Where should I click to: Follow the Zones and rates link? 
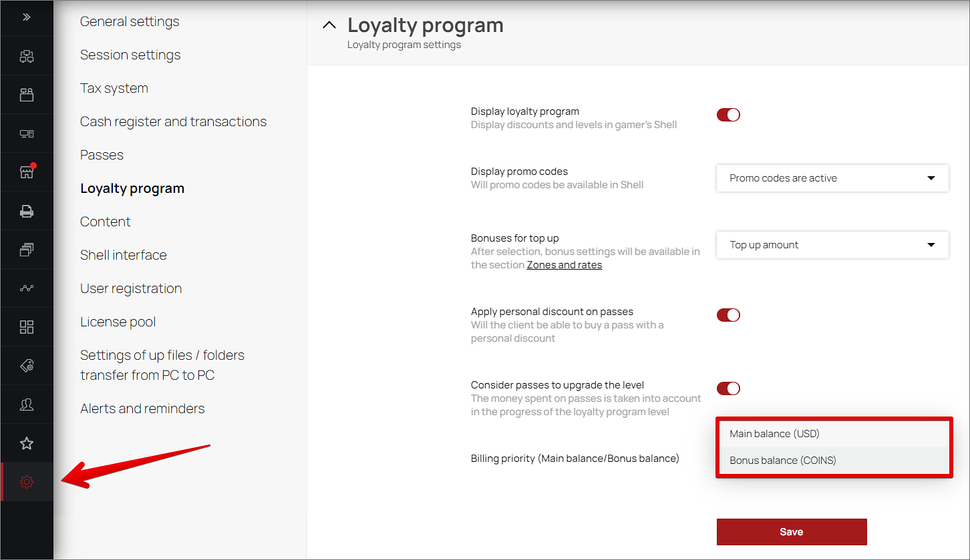[x=564, y=265]
